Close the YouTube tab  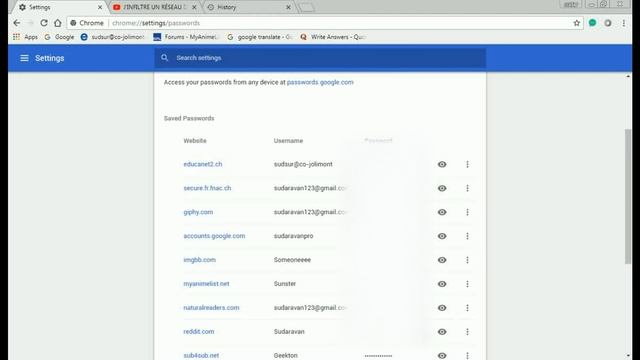(x=194, y=7)
